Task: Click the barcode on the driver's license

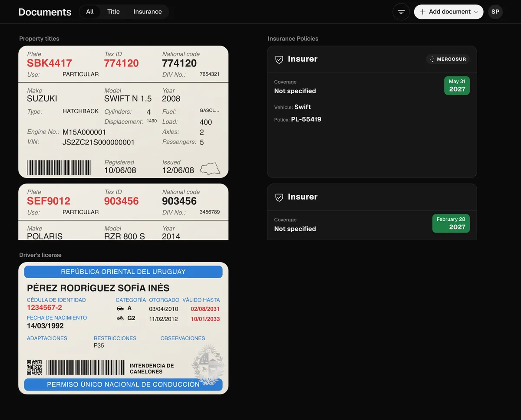Action: pyautogui.click(x=86, y=367)
